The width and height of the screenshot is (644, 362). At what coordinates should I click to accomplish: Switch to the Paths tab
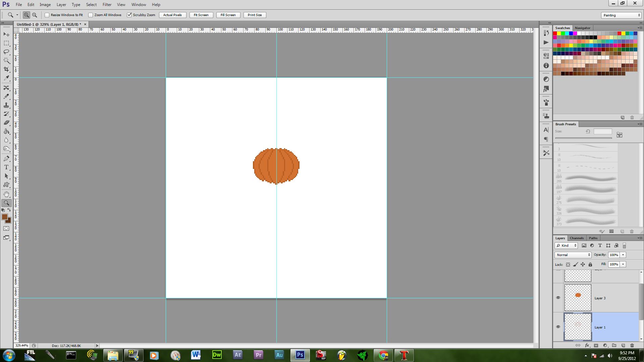pos(593,238)
